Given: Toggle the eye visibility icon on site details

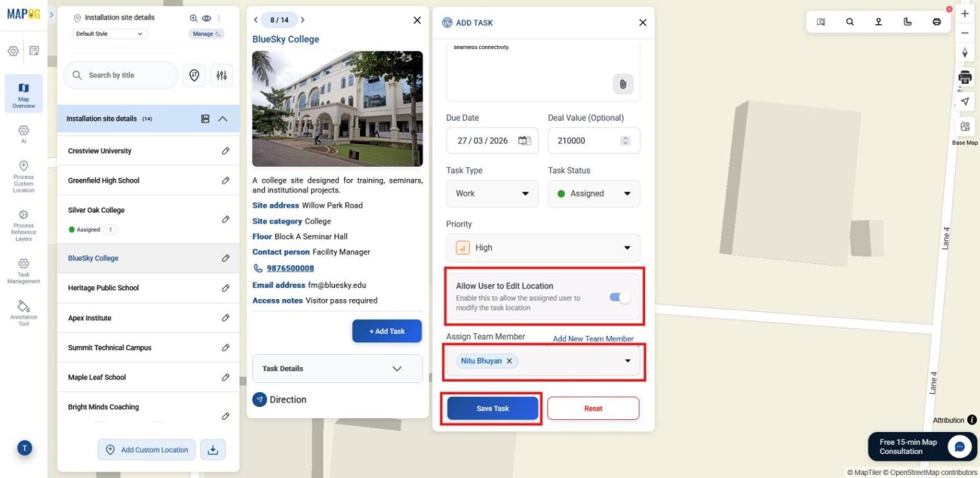Looking at the screenshot, I should 206,17.
